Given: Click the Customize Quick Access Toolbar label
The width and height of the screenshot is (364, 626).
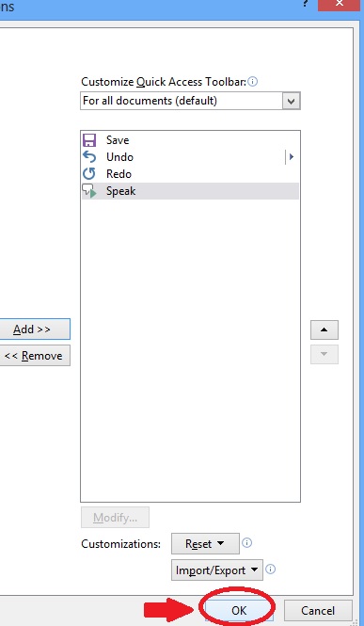Looking at the screenshot, I should click(x=164, y=82).
